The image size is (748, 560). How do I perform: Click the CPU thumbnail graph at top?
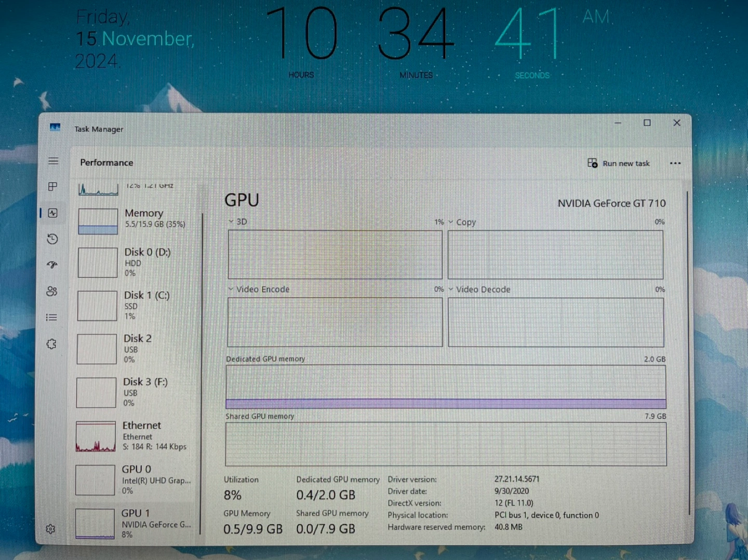click(x=98, y=189)
